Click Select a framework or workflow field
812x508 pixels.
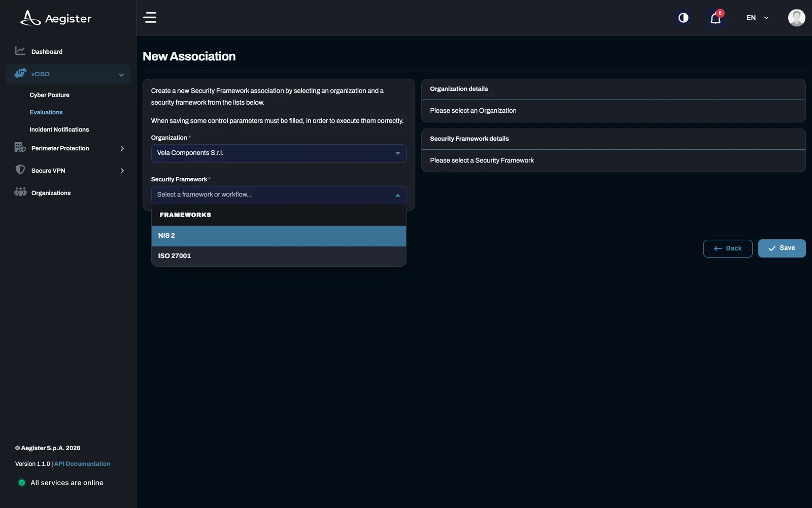[x=279, y=195]
